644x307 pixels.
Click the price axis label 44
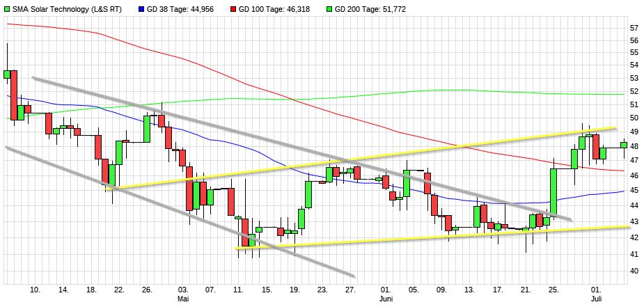point(635,205)
